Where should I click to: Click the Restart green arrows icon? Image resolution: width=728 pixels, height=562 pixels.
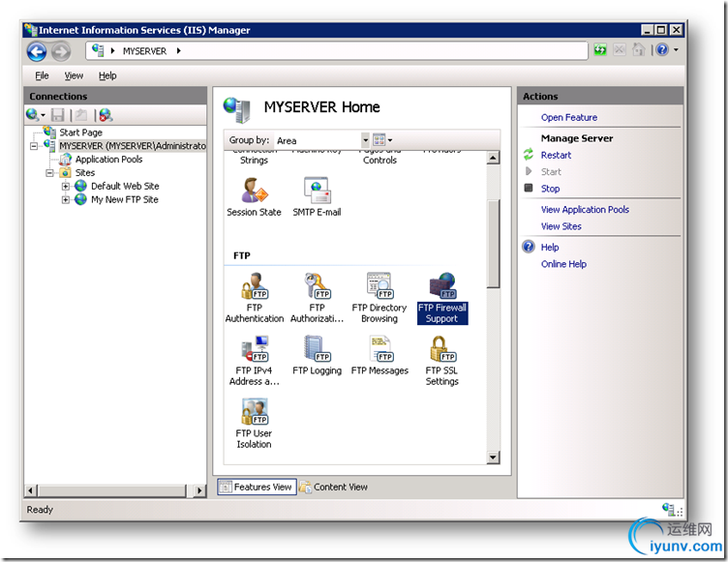coord(529,155)
